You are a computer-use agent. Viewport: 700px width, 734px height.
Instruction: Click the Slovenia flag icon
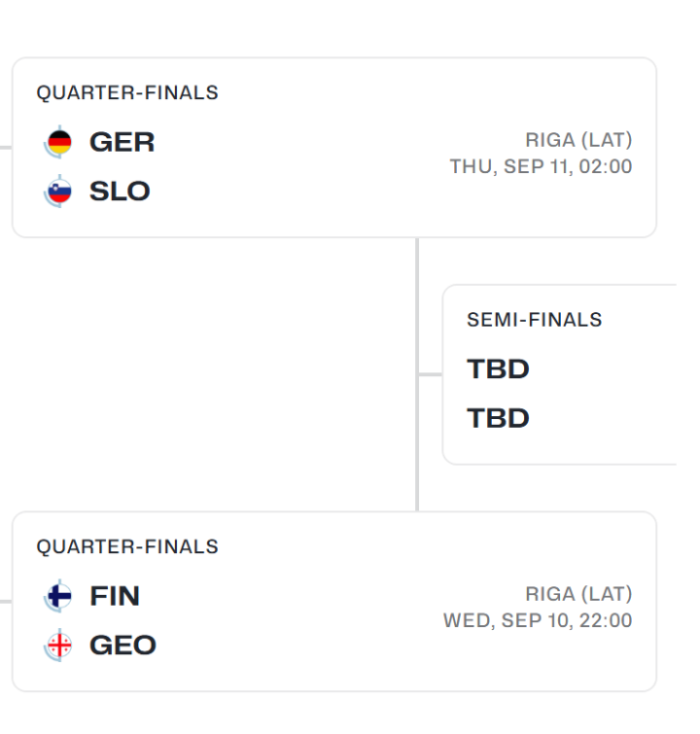pyautogui.click(x=59, y=191)
